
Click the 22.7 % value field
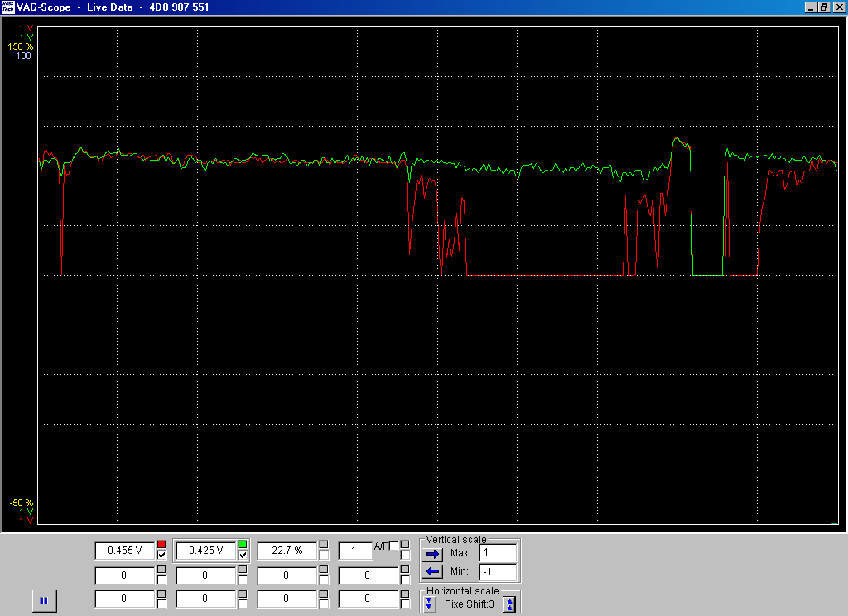(x=287, y=550)
